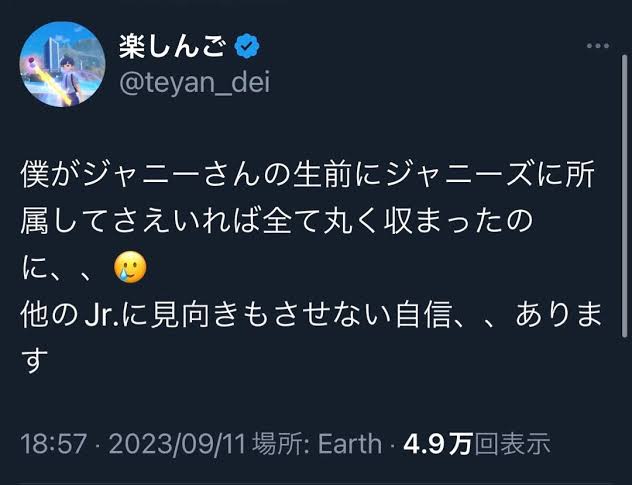
Task: Open the 楽しんご profile avatar
Action: (62, 64)
